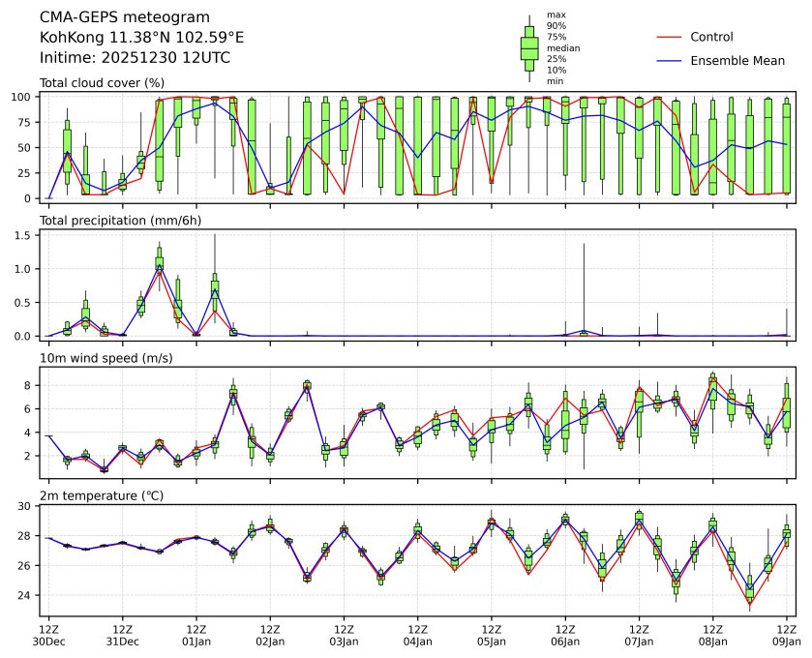Click the "max" label in the legend
812x658 pixels.
click(555, 15)
